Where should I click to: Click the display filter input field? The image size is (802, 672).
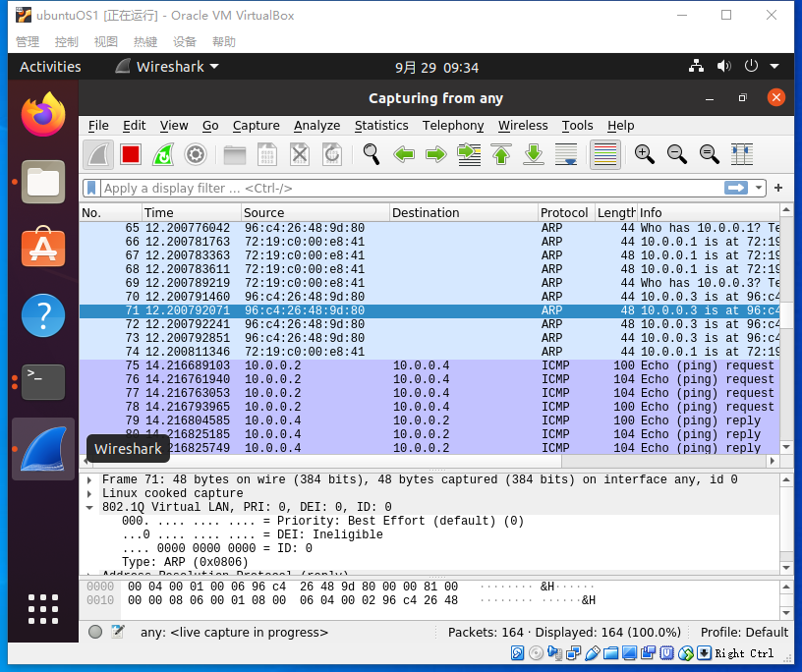click(x=412, y=189)
